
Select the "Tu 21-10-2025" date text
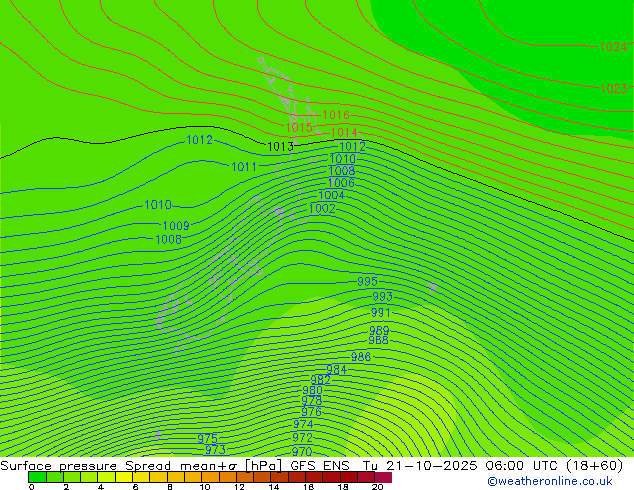pos(420,466)
